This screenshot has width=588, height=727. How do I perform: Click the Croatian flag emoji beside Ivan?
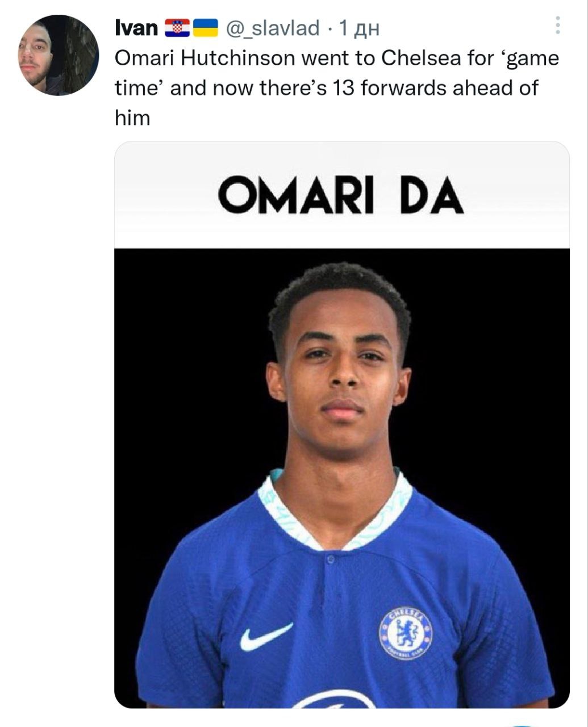[x=177, y=28]
